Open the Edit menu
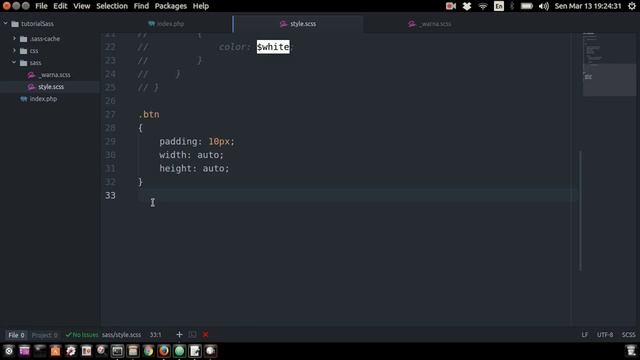The height and width of the screenshot is (360, 640). (x=60, y=6)
